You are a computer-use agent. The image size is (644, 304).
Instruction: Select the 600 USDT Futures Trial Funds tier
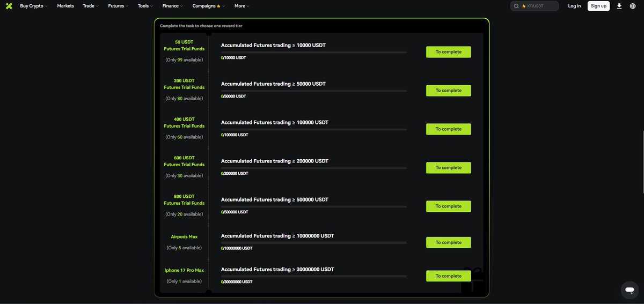tap(184, 161)
